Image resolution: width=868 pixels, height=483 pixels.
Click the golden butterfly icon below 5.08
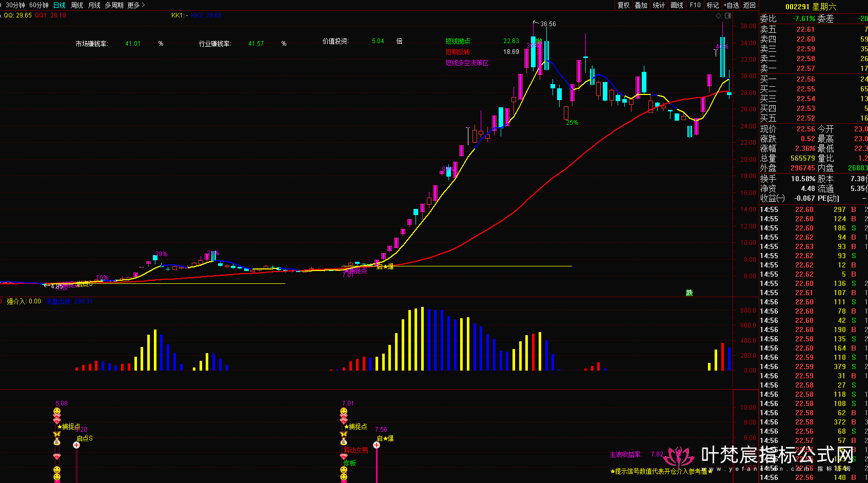click(57, 434)
